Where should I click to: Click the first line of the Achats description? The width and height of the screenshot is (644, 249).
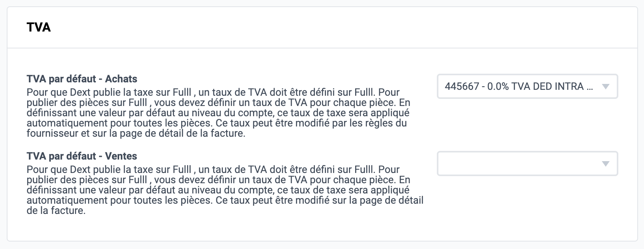point(213,92)
